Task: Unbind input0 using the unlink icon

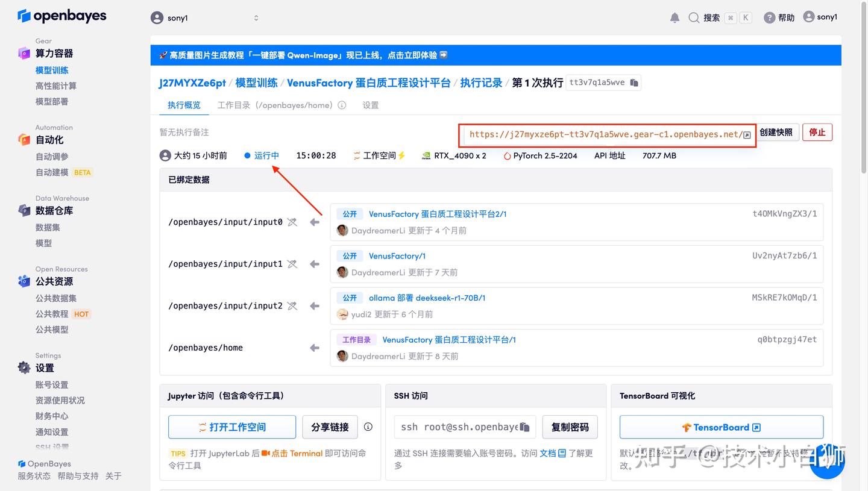Action: pos(292,222)
